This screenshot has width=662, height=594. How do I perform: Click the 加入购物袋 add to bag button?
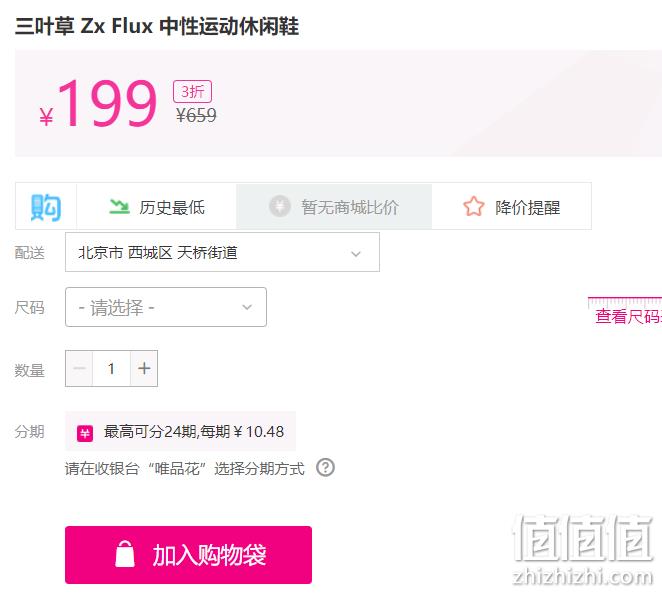pos(188,555)
